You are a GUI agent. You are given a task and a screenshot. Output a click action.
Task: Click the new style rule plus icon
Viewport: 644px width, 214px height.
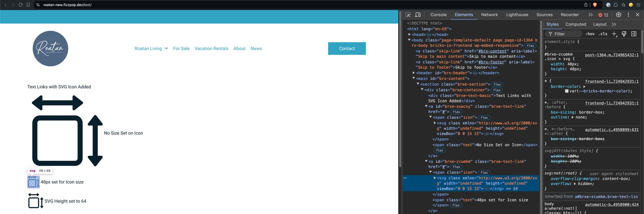pyautogui.click(x=614, y=34)
